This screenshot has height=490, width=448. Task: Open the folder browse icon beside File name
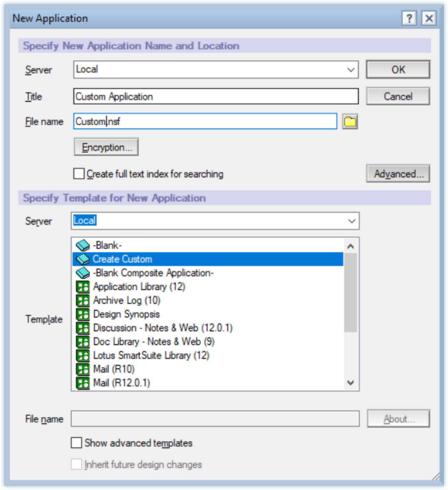350,122
